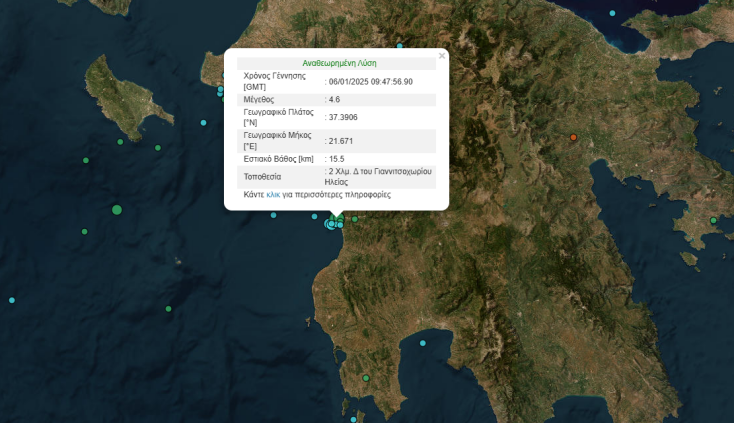Click the highlighted marker cluster below the popup
The height and width of the screenshot is (423, 734).
pos(332,223)
